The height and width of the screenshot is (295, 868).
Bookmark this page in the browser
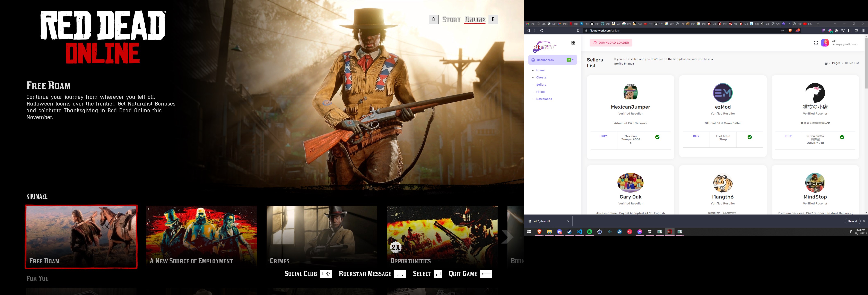pyautogui.click(x=578, y=31)
